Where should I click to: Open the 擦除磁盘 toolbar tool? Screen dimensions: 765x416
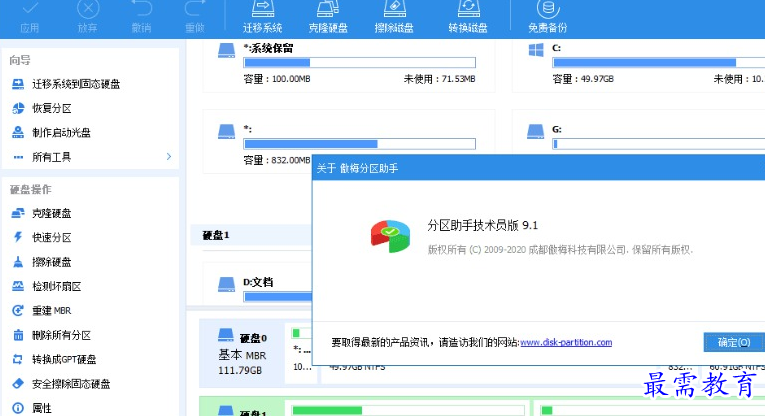[x=394, y=17]
